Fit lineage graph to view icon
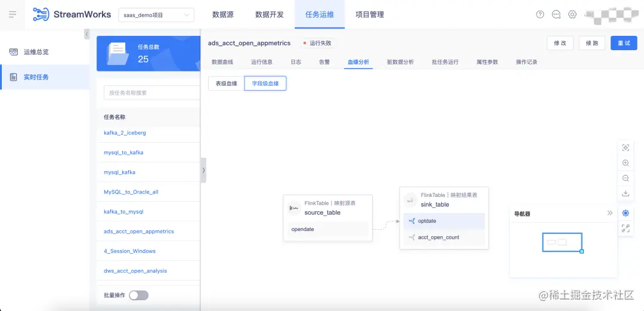644x311 pixels. tap(626, 147)
